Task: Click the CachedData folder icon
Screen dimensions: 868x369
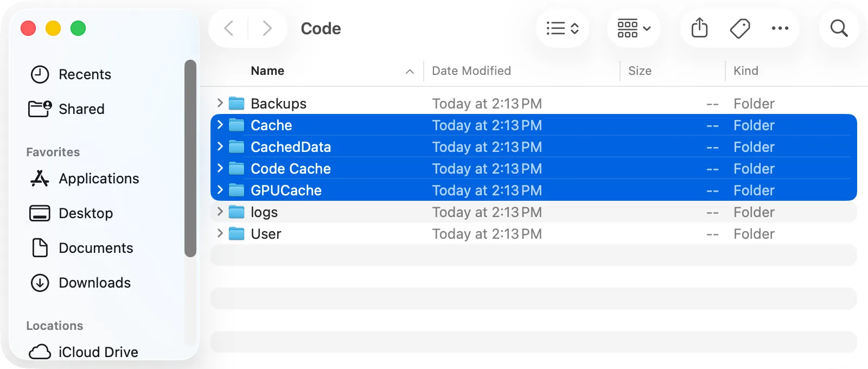Action: click(237, 147)
